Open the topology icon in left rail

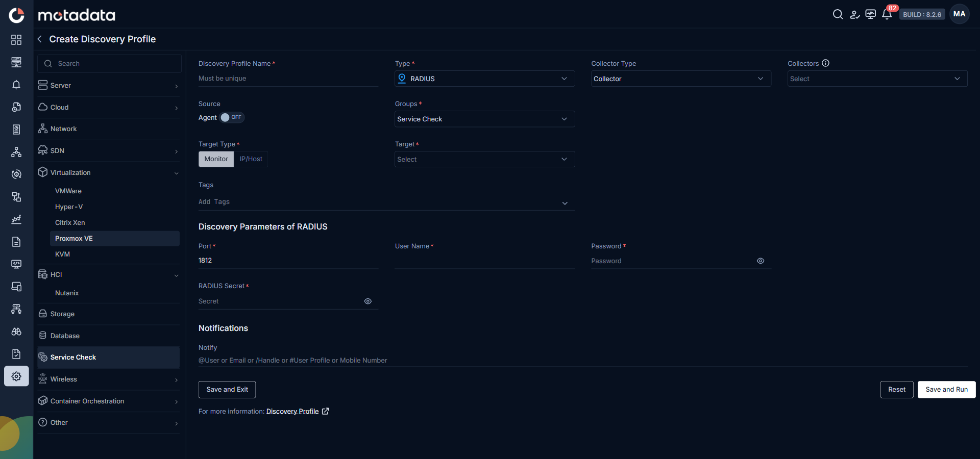coord(16,152)
